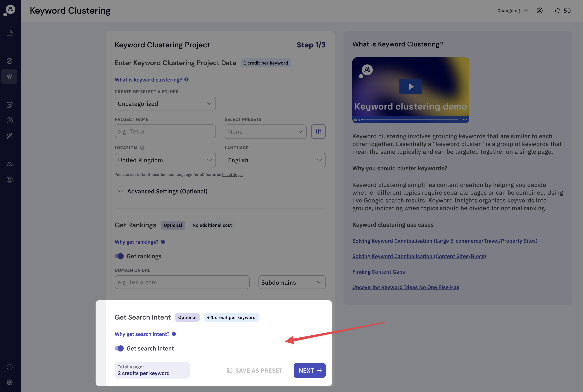583x392 pixels.
Task: Open the user account profile icon
Action: pos(539,11)
